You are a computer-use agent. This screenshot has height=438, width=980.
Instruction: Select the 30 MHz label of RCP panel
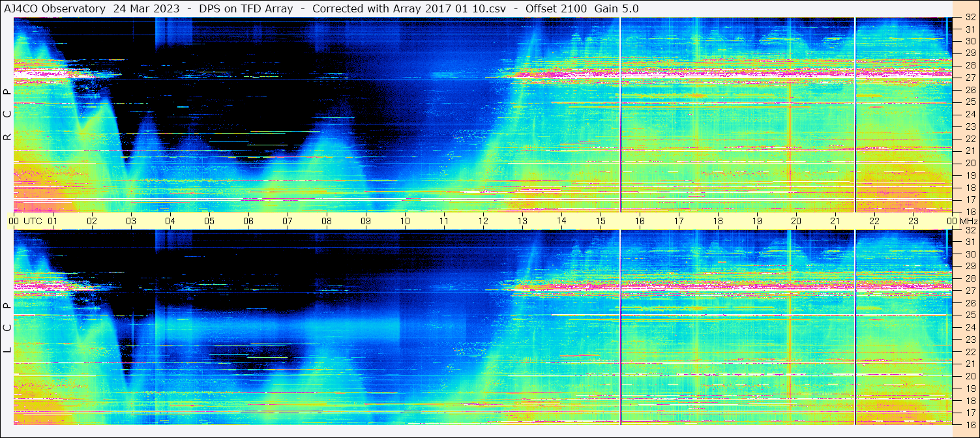[970, 40]
